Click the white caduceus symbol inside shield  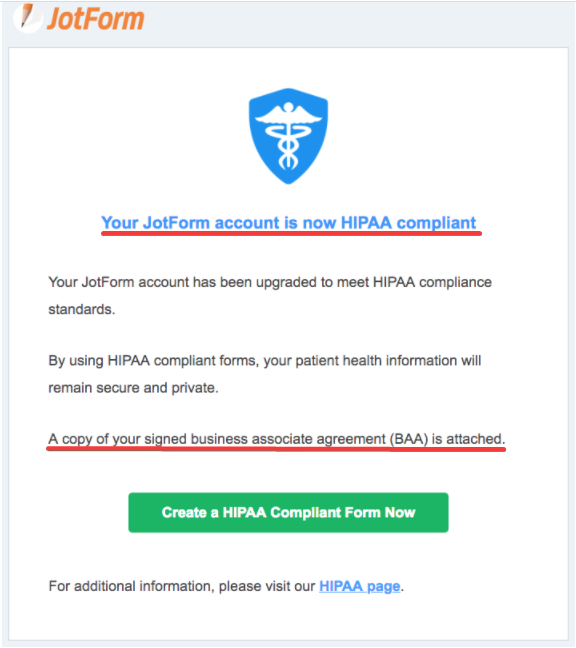(x=288, y=136)
